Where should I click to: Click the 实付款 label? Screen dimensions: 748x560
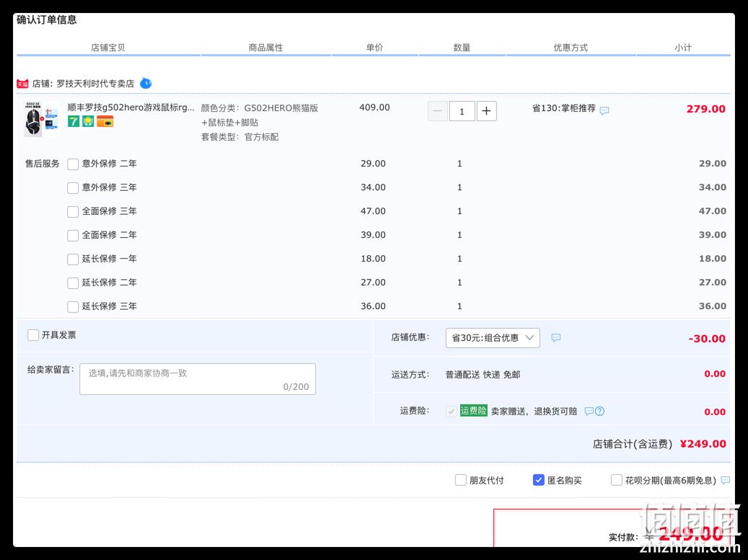pyautogui.click(x=623, y=538)
